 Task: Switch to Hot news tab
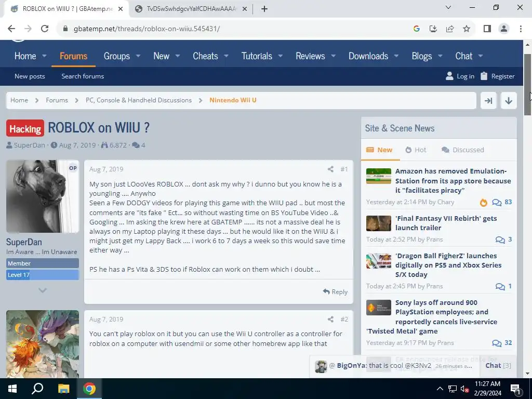(416, 150)
